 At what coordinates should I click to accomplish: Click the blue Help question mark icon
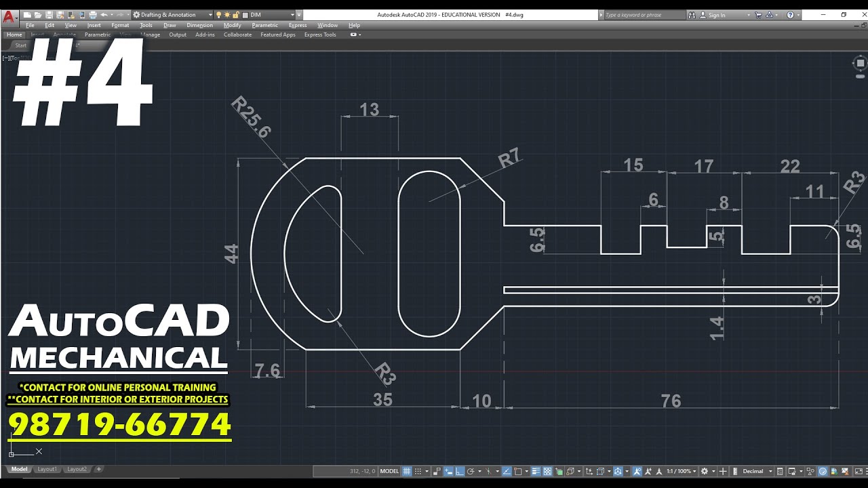790,15
